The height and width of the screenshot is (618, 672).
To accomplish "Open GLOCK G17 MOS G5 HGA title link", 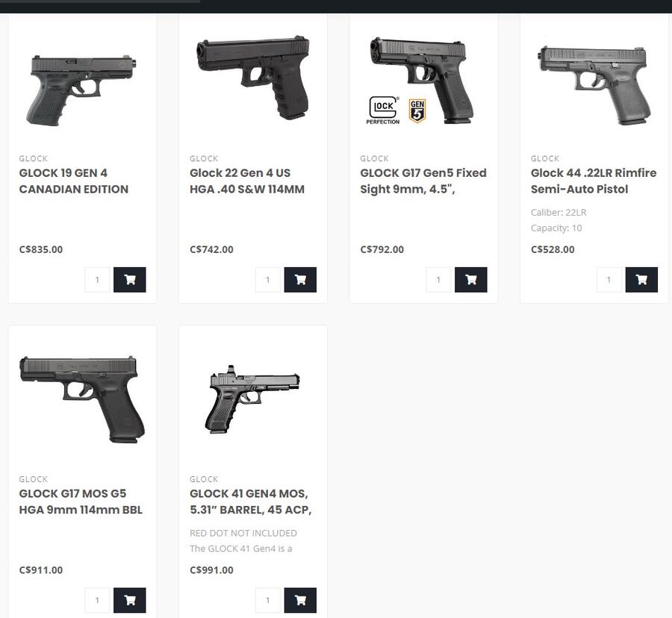I will (81, 502).
